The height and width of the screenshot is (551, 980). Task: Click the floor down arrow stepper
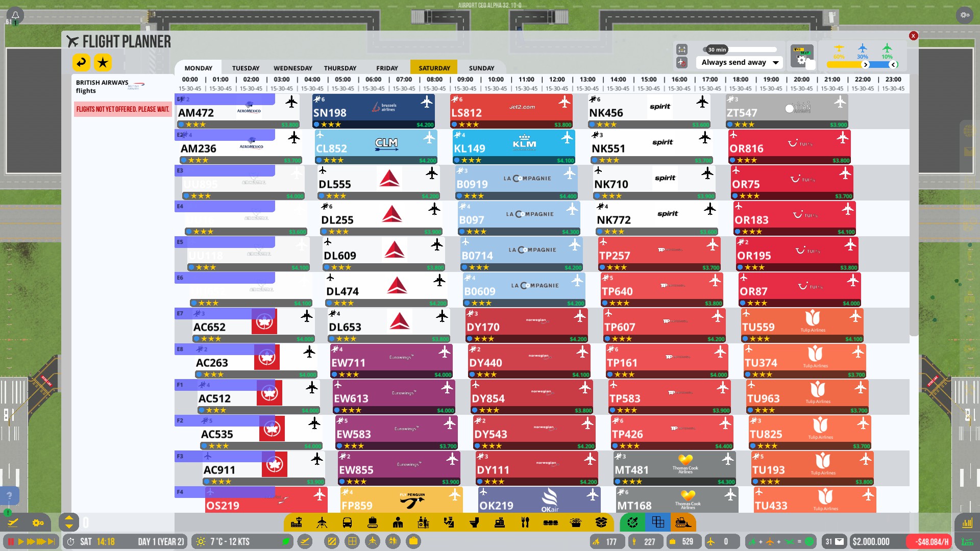point(69,527)
